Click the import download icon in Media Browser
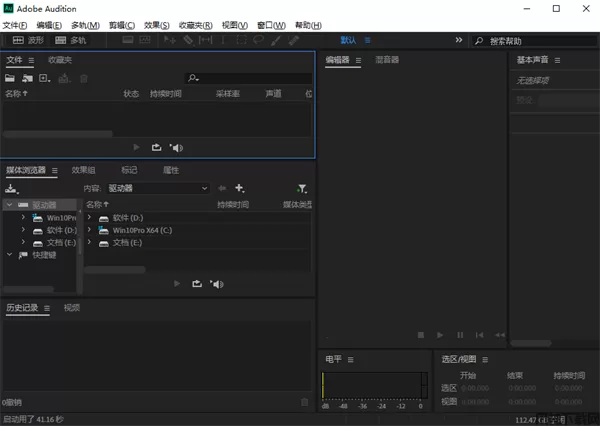This screenshot has height=426, width=600. click(12, 188)
